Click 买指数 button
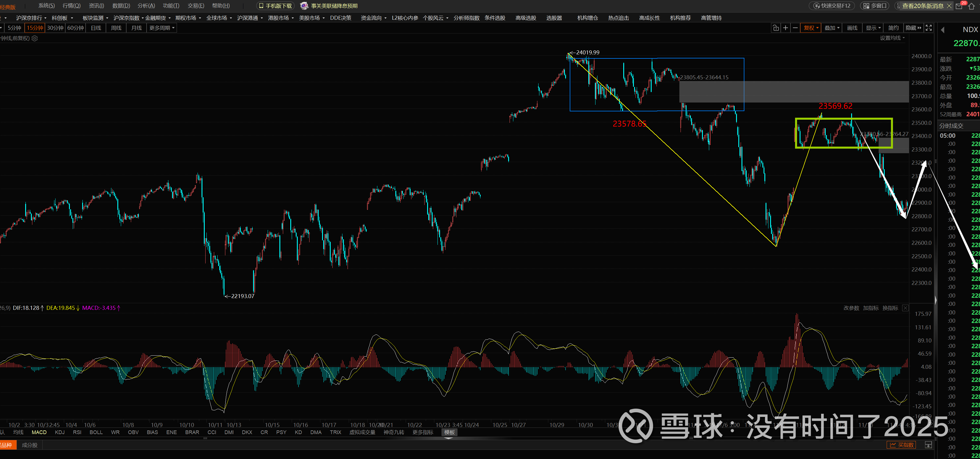This screenshot has height=459, width=980. click(901, 445)
